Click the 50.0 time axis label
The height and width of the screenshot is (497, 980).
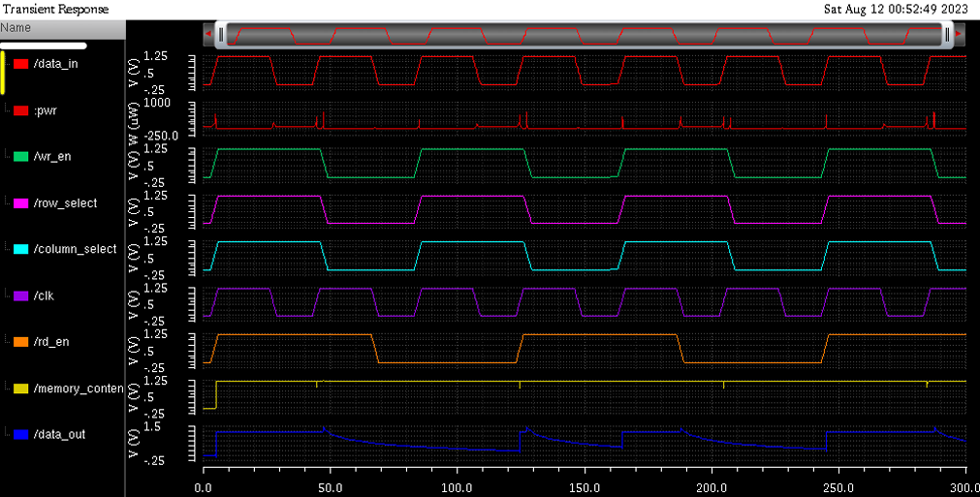pyautogui.click(x=330, y=487)
